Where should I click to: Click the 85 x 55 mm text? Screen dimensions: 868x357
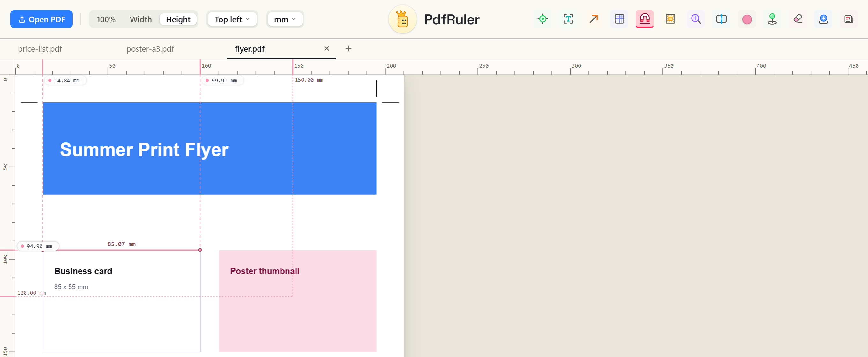71,287
